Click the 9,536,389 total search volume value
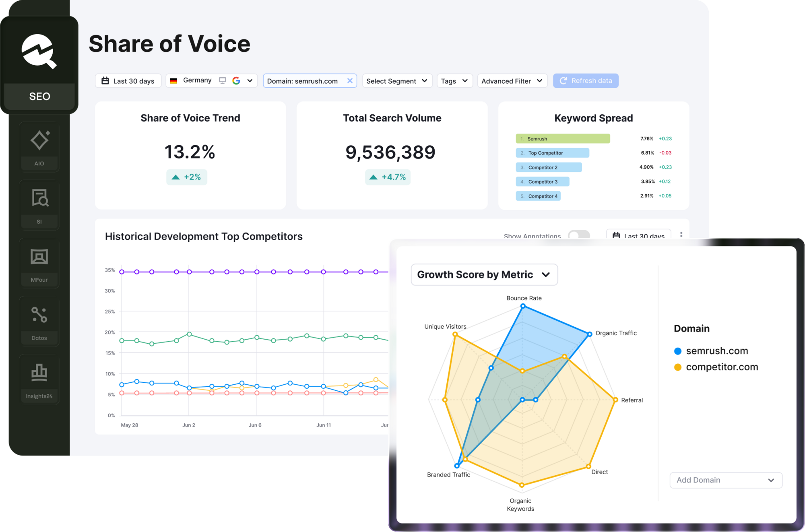This screenshot has height=532, width=805. (390, 152)
